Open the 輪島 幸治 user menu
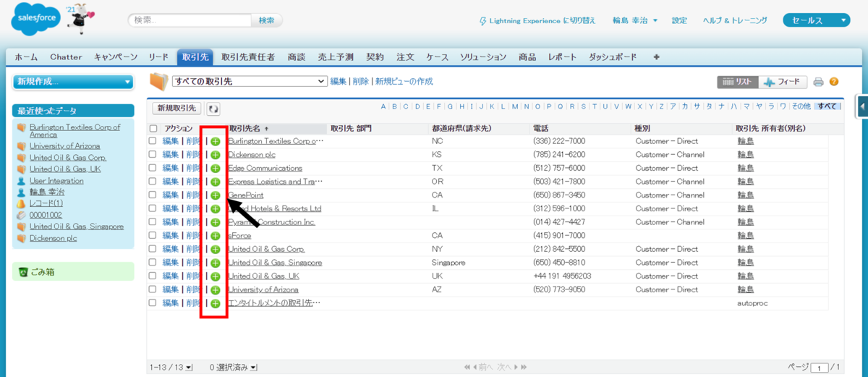The height and width of the screenshot is (377, 868). pos(635,20)
